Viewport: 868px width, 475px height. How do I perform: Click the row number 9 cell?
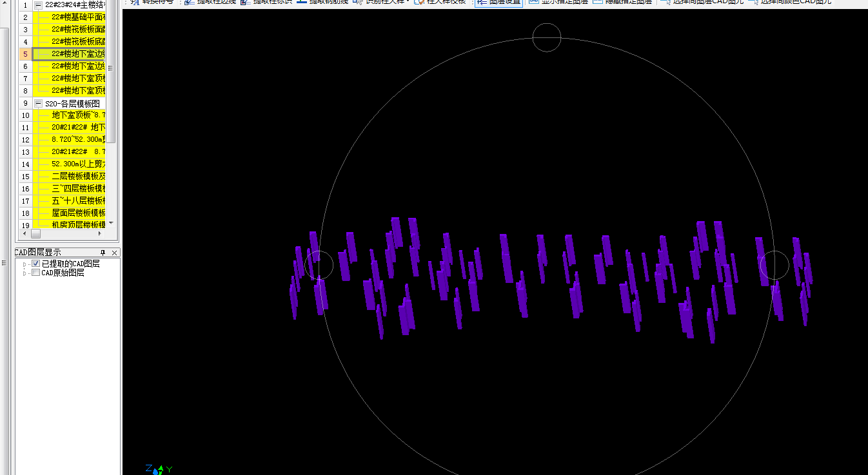point(25,102)
